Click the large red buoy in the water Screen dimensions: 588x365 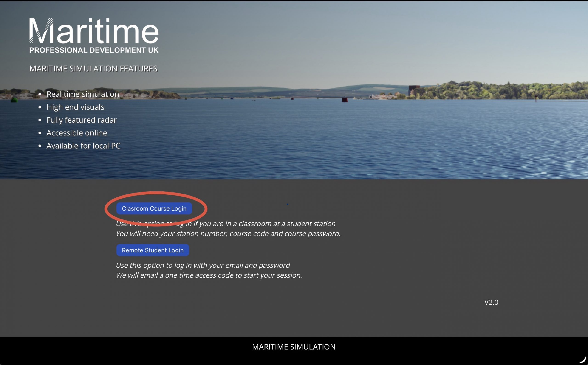click(x=345, y=99)
